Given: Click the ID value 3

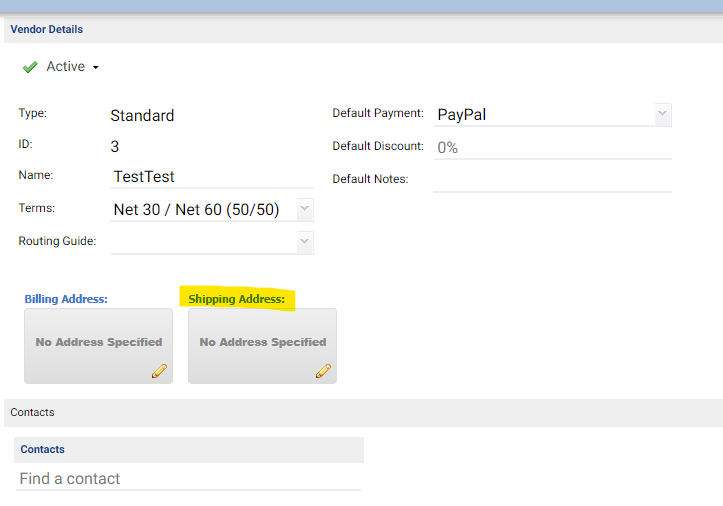Looking at the screenshot, I should click(115, 147).
